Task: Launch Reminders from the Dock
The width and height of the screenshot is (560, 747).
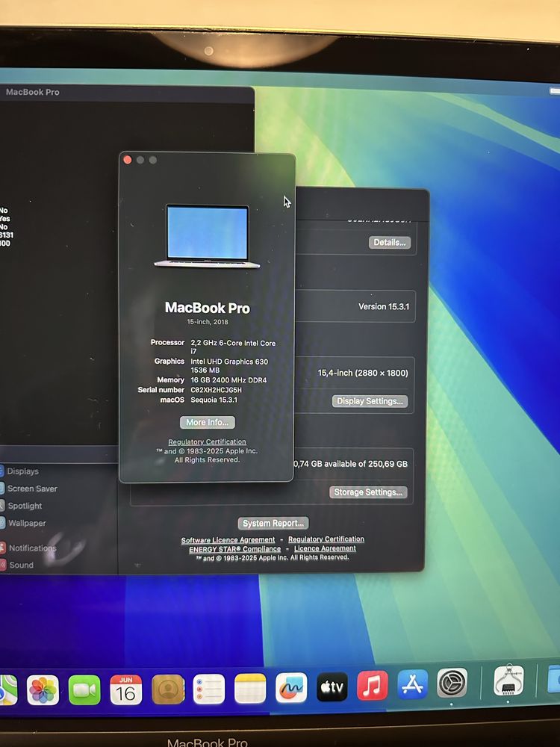Action: pyautogui.click(x=208, y=689)
